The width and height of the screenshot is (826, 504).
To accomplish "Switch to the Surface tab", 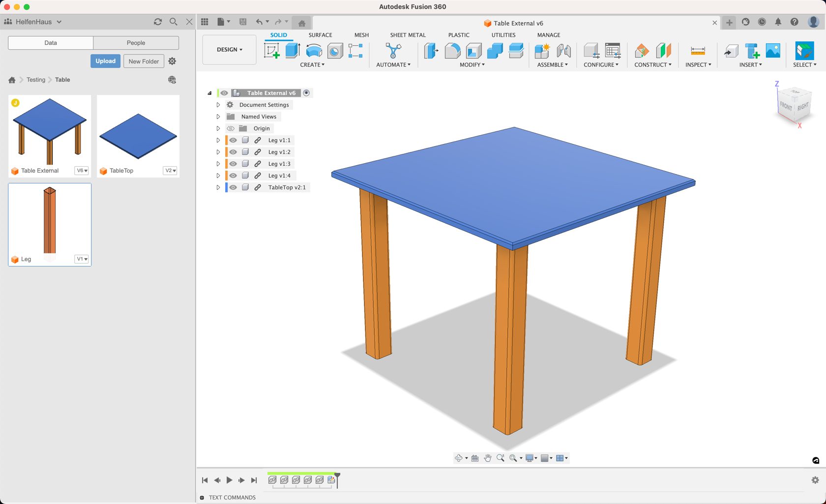I will click(x=320, y=35).
